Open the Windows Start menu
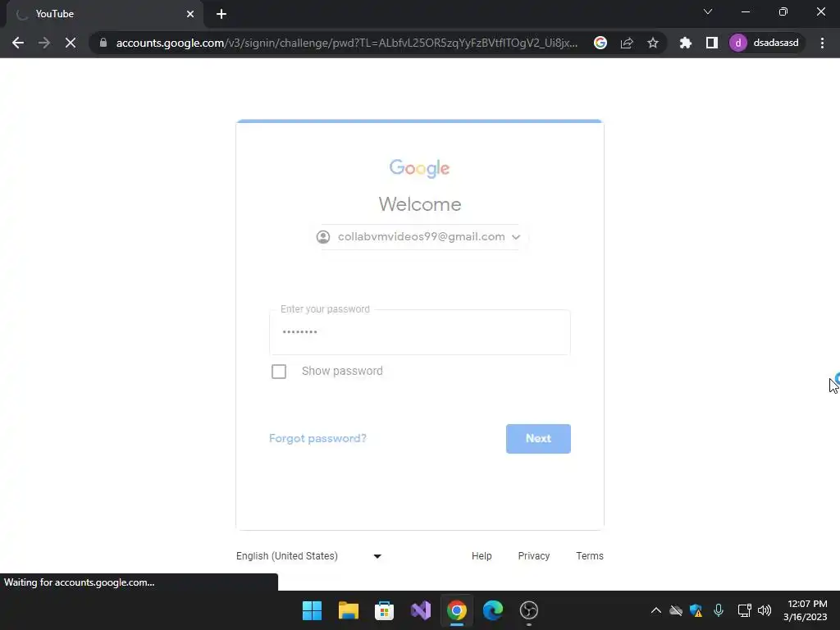840x630 pixels. (313, 610)
